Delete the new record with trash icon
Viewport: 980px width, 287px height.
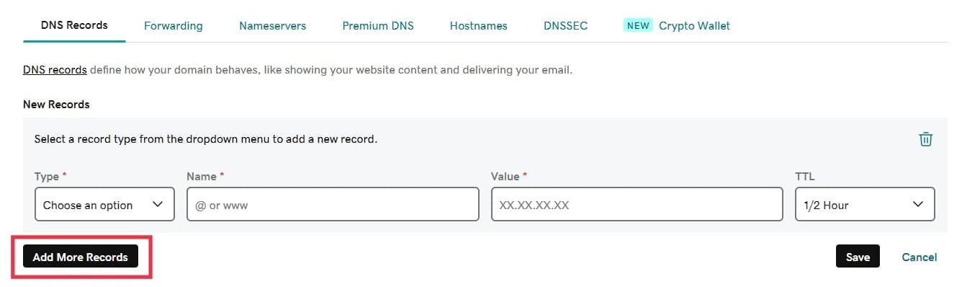tap(925, 139)
